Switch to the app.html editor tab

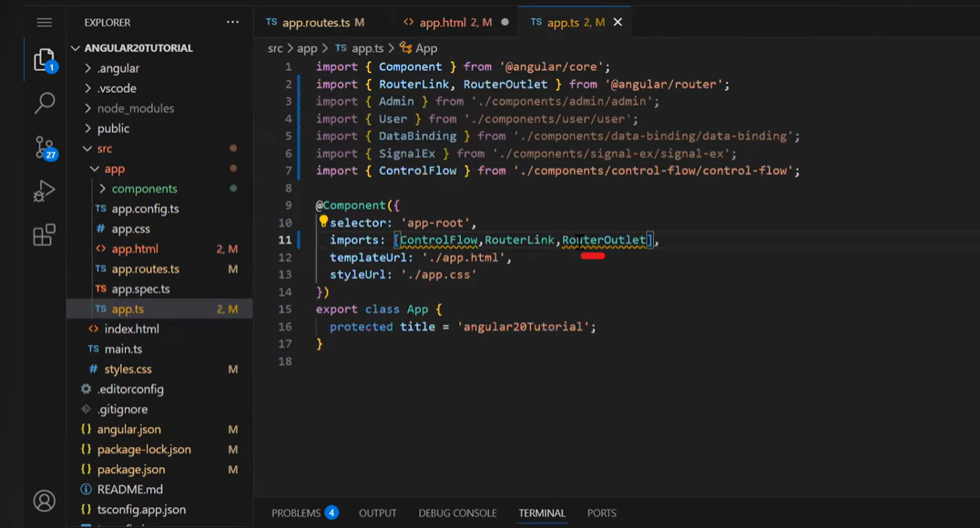point(446,22)
